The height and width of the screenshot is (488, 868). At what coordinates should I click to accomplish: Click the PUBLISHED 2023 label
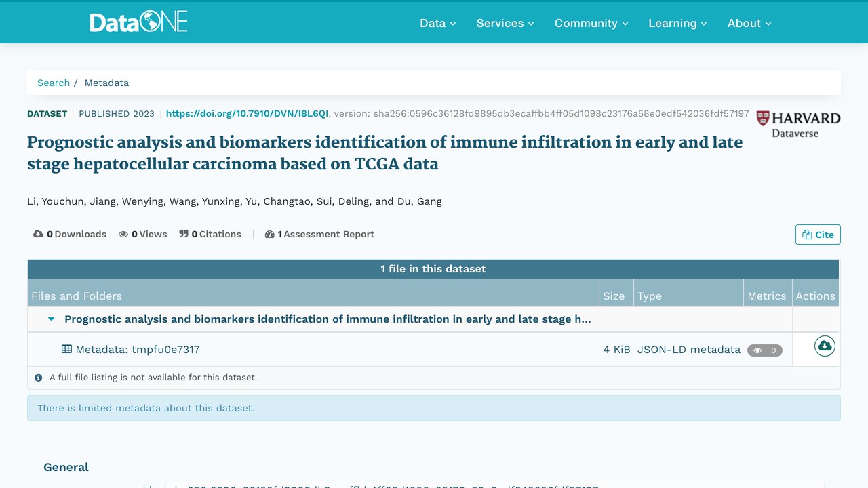pyautogui.click(x=117, y=114)
